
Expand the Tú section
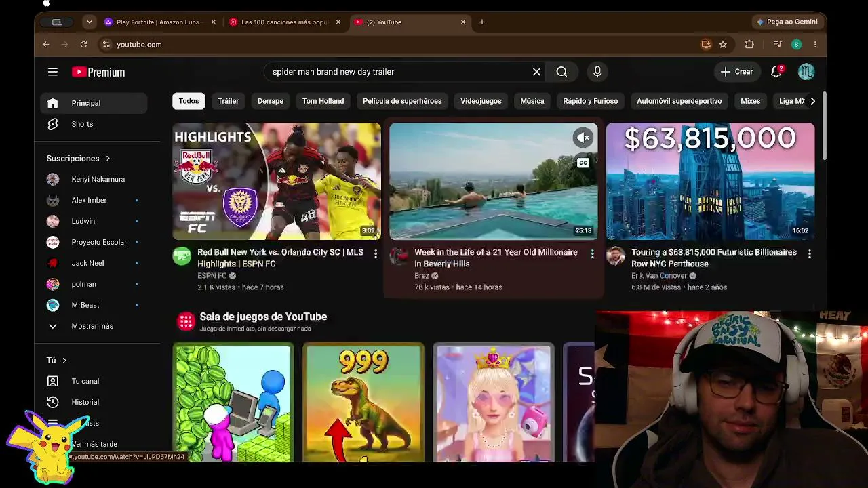pos(57,361)
